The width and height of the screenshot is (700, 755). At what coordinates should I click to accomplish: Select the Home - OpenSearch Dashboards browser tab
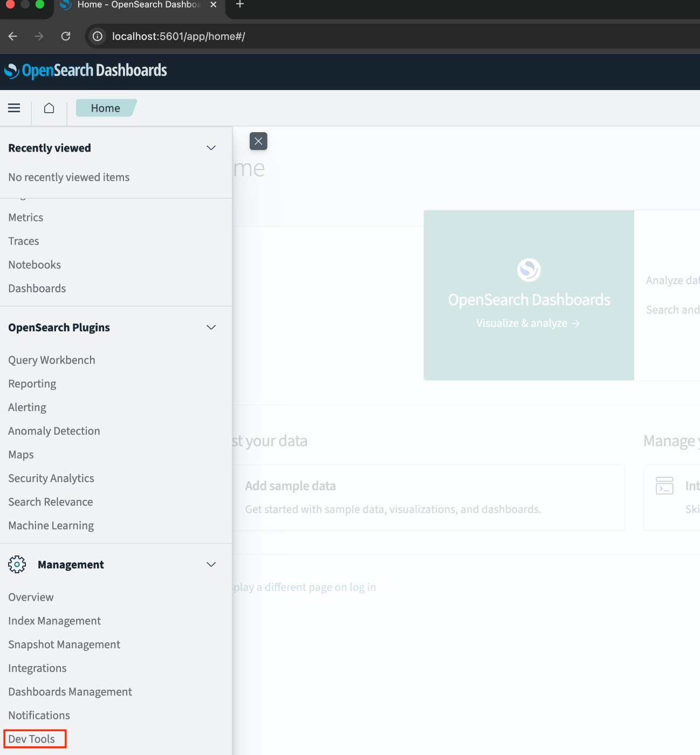(139, 5)
